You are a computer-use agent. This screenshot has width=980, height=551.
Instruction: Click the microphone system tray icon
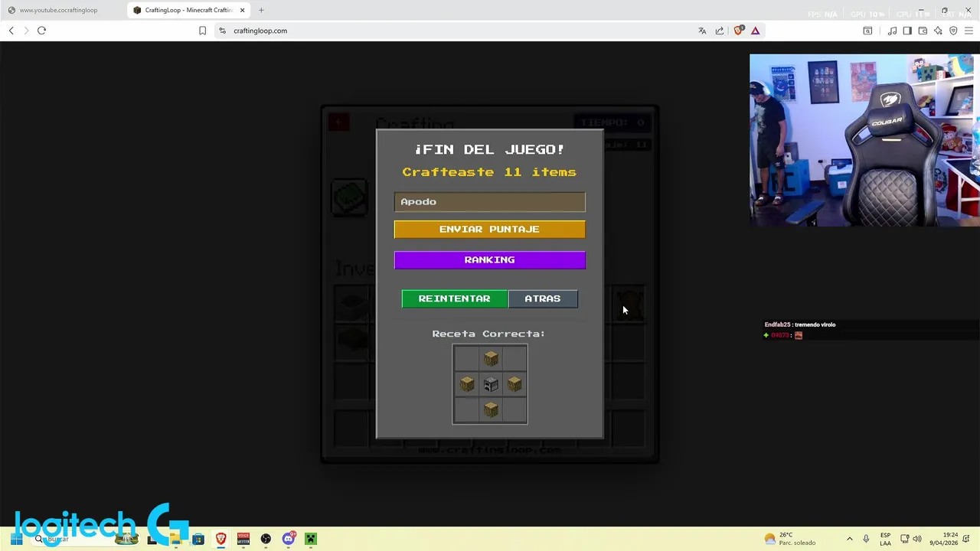(x=866, y=539)
